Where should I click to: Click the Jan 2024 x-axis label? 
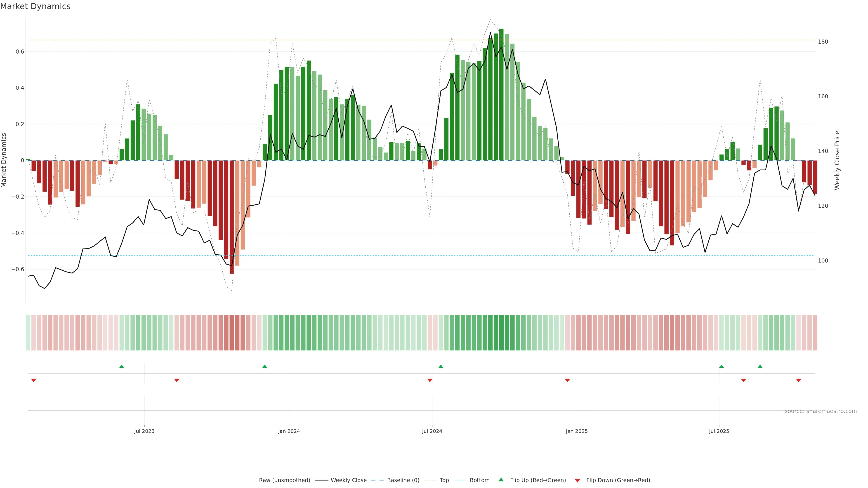pos(289,431)
